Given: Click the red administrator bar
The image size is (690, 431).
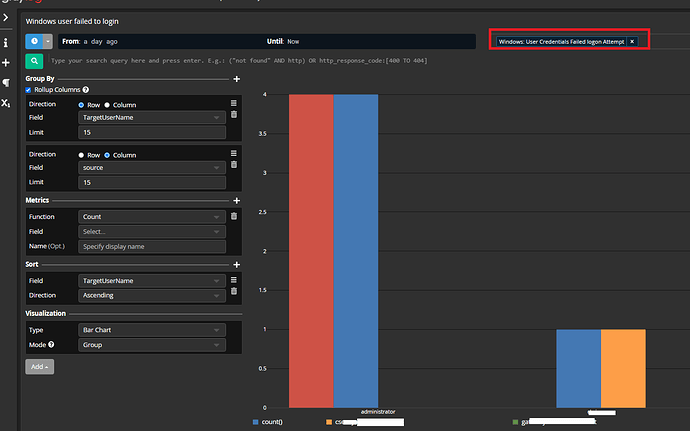Looking at the screenshot, I should point(311,251).
